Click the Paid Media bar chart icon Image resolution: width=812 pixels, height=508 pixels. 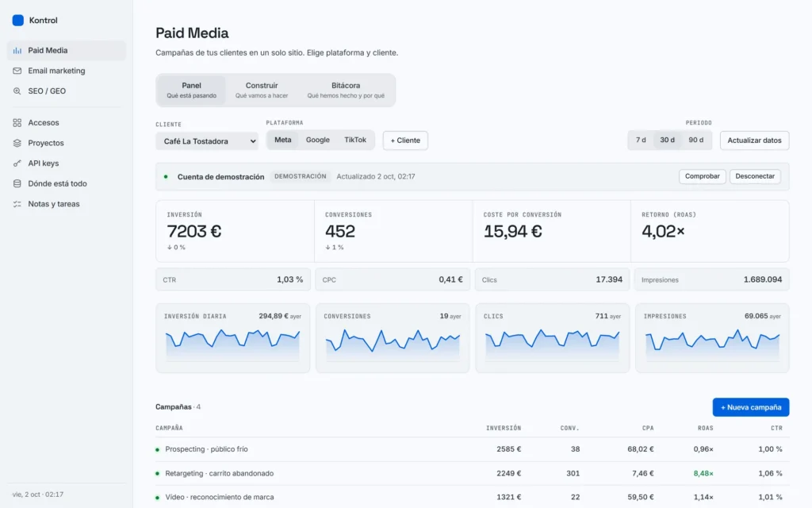tap(17, 51)
